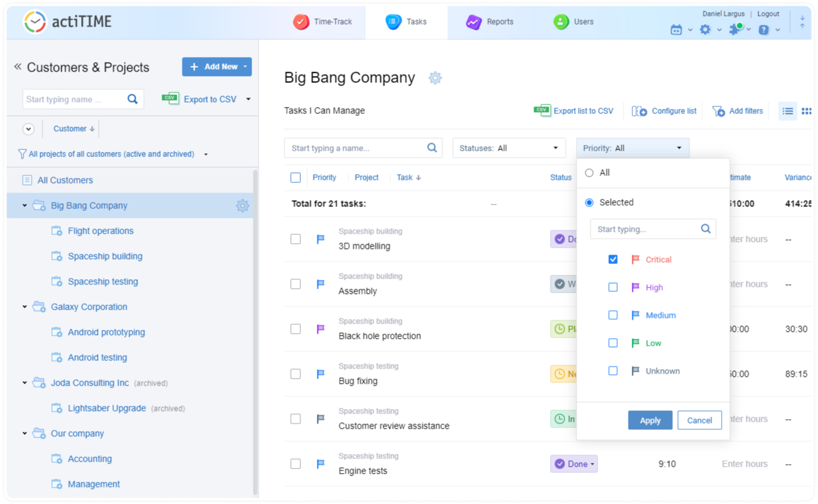Open the help question-mark icon
The width and height of the screenshot is (818, 504).
pyautogui.click(x=764, y=30)
